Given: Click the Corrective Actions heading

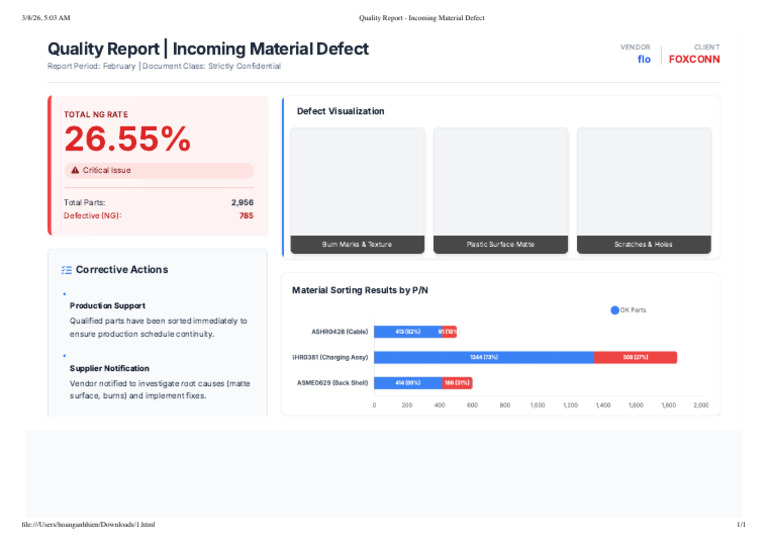Looking at the screenshot, I should pyautogui.click(x=122, y=270).
